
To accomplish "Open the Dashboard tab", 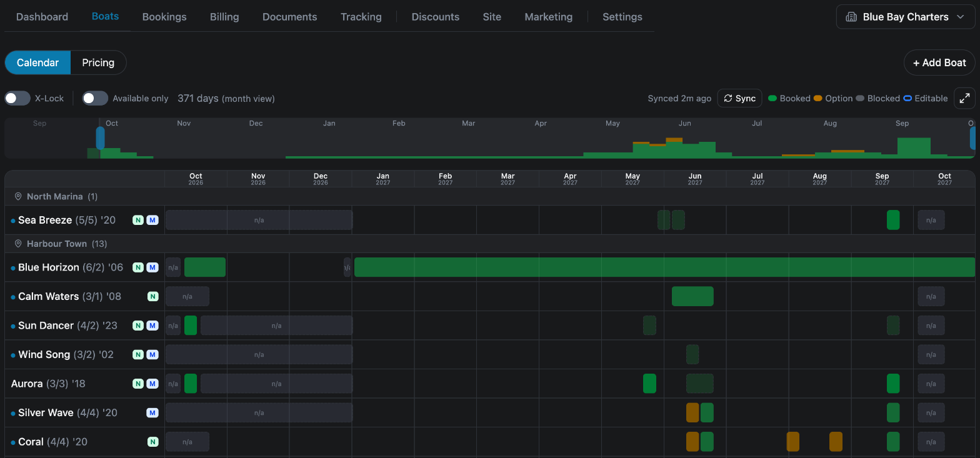I will [42, 17].
